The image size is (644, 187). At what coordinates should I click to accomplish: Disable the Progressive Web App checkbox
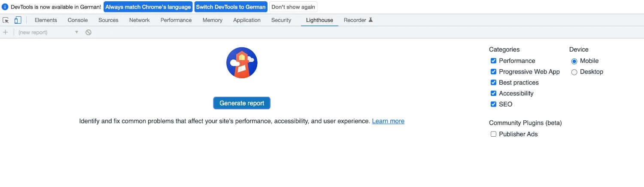click(493, 72)
